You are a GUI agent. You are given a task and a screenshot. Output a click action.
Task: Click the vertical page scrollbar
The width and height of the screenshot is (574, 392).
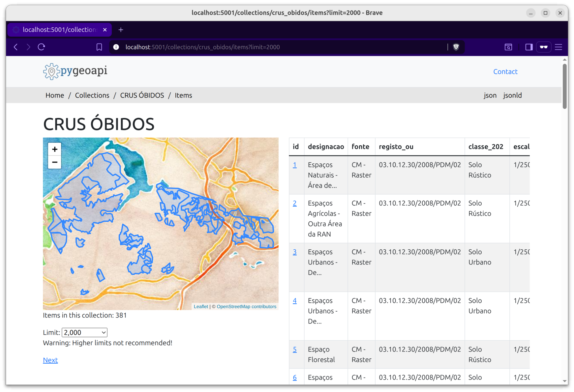(x=564, y=86)
